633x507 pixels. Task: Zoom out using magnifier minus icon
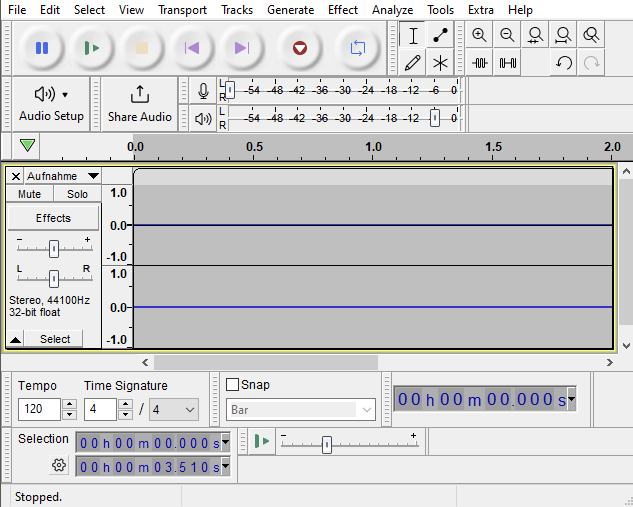(507, 35)
